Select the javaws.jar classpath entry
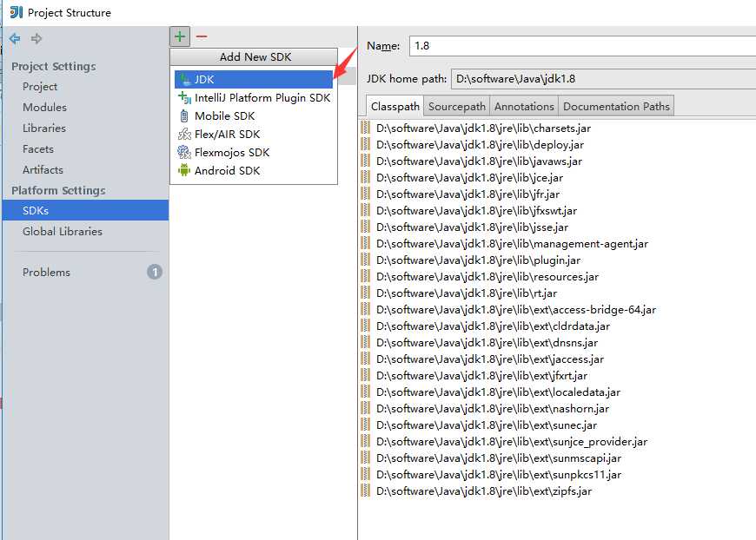This screenshot has height=540, width=756. (479, 161)
